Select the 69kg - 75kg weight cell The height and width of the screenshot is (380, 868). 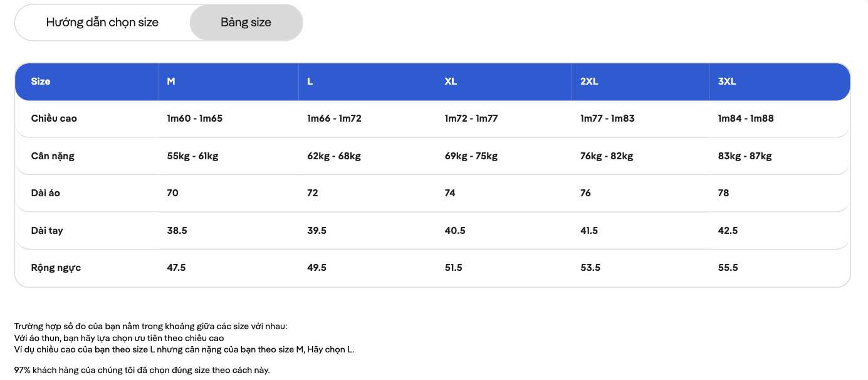tap(472, 156)
